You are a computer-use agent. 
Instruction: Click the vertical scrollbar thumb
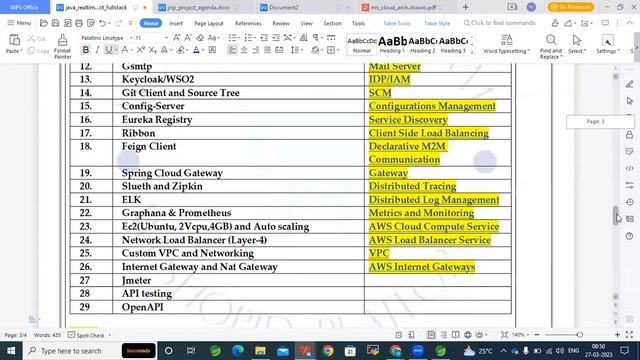(616, 215)
